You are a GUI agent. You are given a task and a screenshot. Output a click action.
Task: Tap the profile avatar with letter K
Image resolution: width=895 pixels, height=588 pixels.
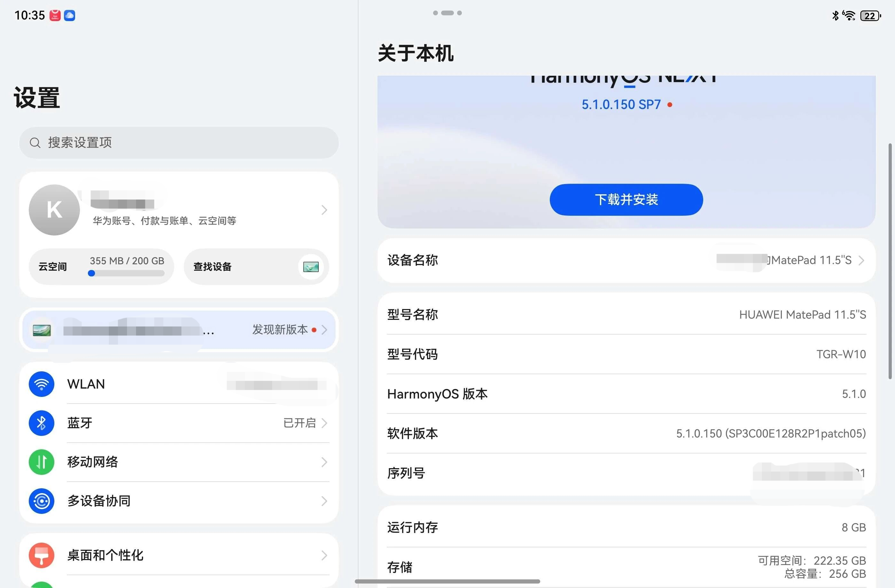(54, 210)
